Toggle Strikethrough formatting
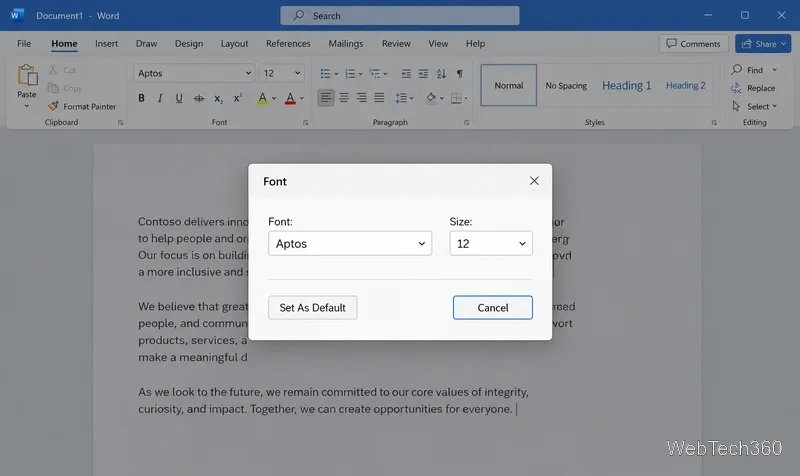 pos(199,98)
